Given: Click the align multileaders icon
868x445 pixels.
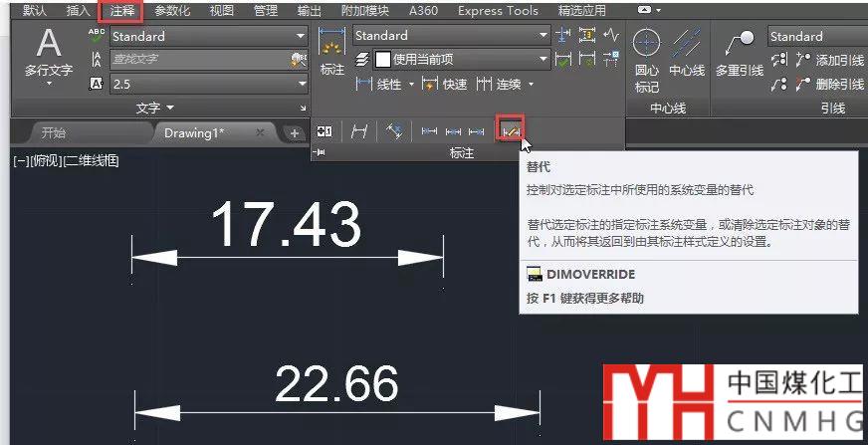Looking at the screenshot, I should point(779,60).
